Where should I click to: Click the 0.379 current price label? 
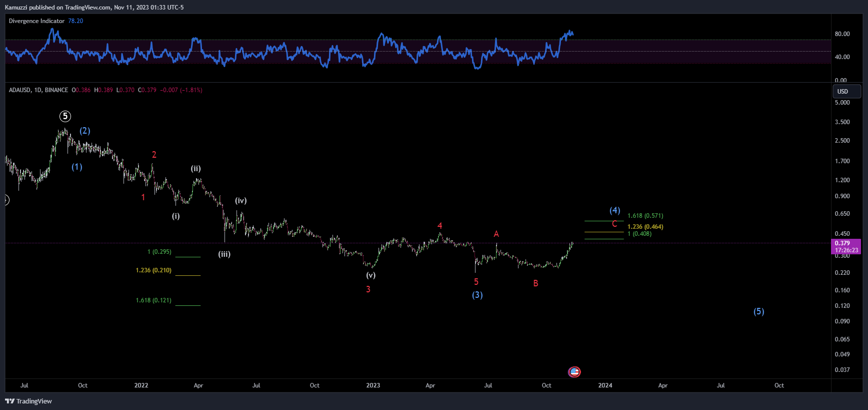pyautogui.click(x=842, y=243)
